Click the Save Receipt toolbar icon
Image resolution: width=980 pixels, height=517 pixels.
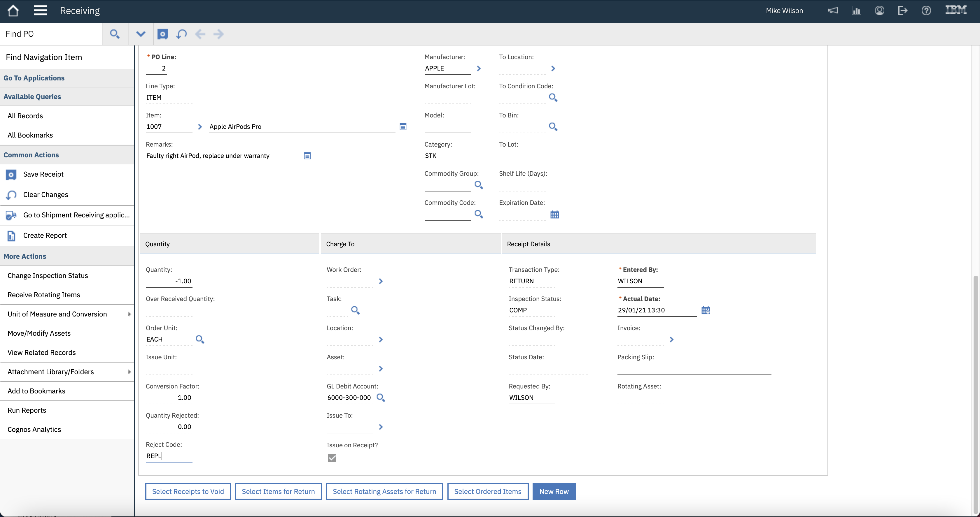[162, 34]
